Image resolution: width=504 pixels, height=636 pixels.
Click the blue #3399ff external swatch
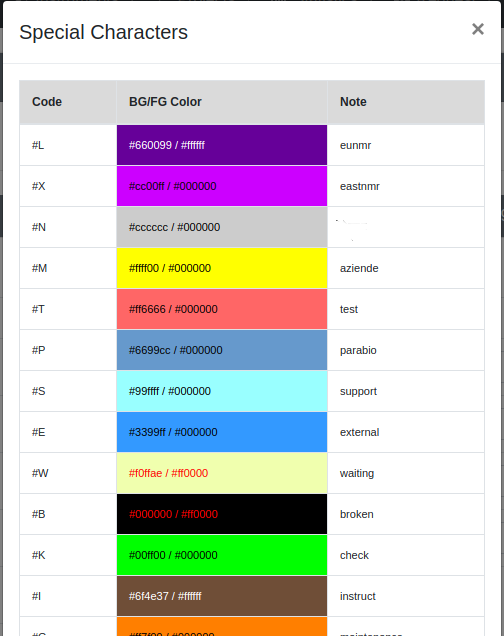pyautogui.click(x=222, y=432)
